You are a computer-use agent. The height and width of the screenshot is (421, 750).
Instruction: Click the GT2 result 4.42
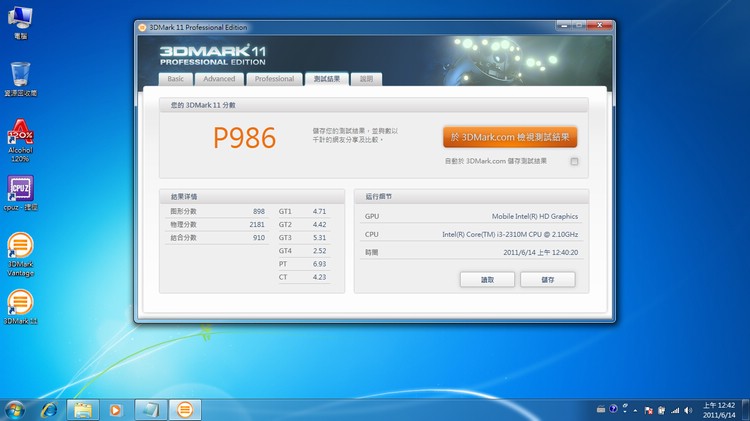(x=320, y=224)
